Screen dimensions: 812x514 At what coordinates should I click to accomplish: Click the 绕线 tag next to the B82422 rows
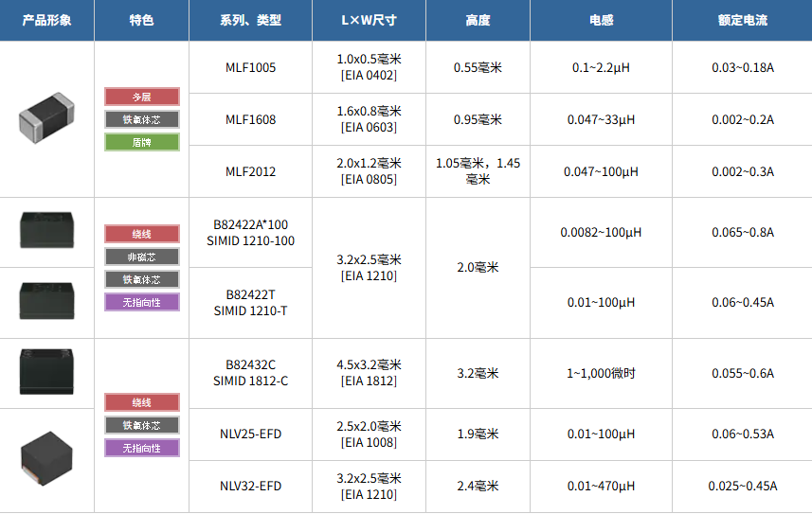tap(142, 234)
